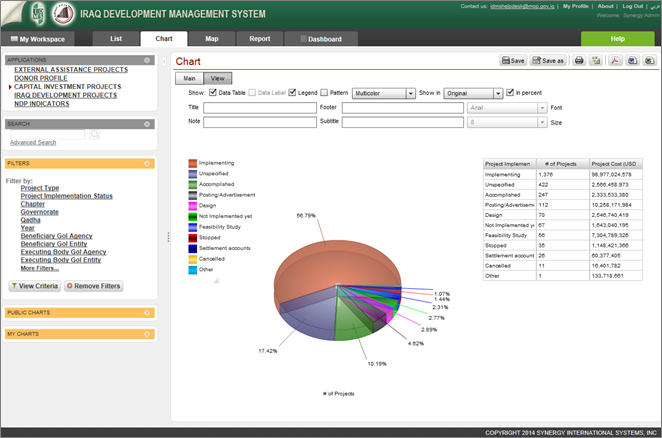Open the font Size dropdown
This screenshot has width=662, height=438.
507,122
